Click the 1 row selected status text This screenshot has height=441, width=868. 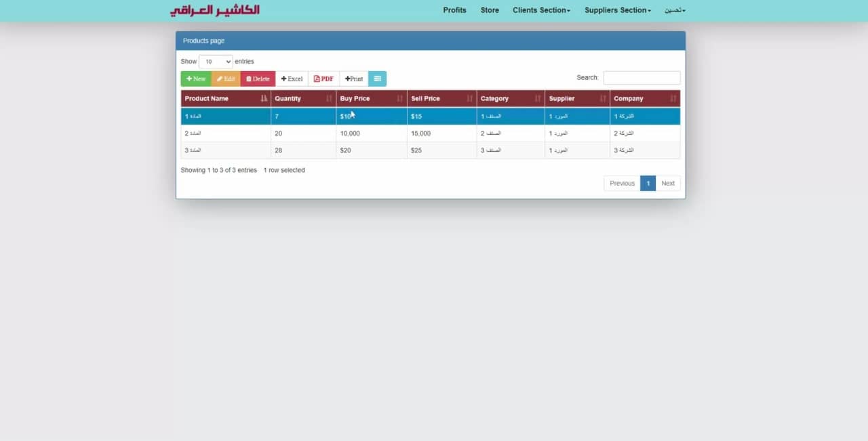click(x=284, y=170)
